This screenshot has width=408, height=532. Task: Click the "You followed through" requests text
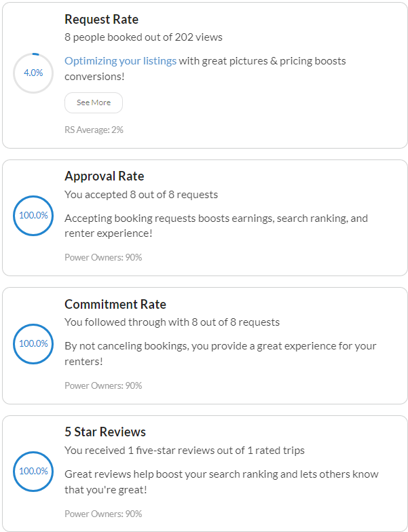(172, 322)
